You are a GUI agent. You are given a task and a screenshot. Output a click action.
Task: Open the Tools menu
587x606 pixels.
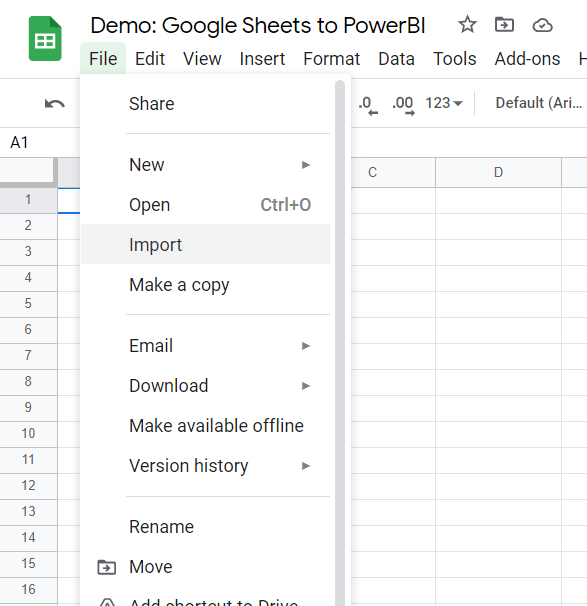454,59
